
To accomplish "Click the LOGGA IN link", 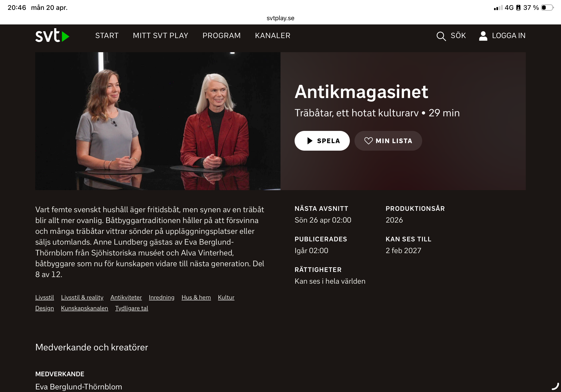I will pyautogui.click(x=509, y=36).
